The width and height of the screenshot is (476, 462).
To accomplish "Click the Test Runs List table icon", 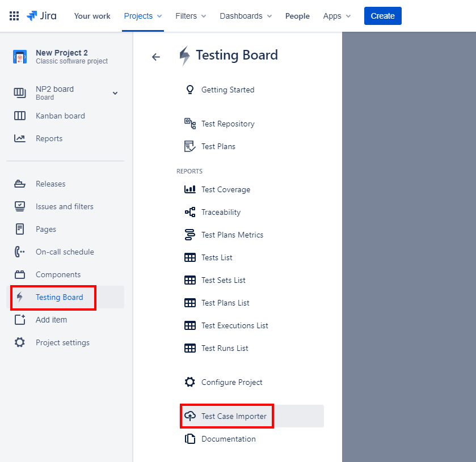I will [190, 348].
